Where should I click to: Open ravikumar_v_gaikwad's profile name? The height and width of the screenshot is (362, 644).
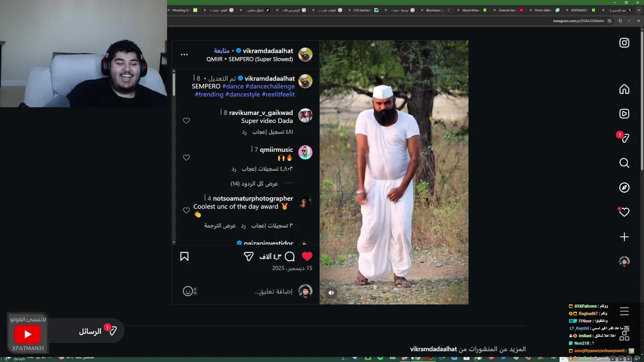(261, 113)
